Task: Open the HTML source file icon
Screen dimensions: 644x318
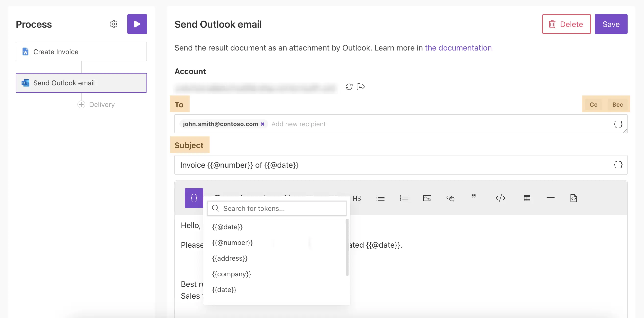Action: point(573,198)
